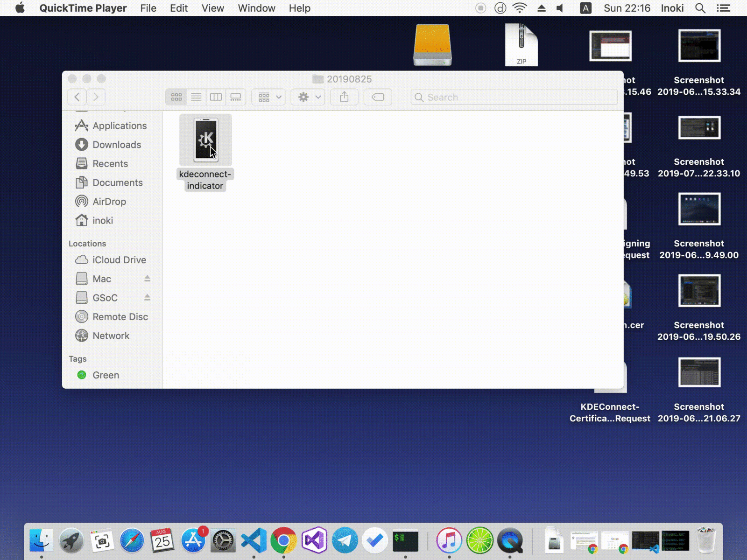The width and height of the screenshot is (747, 560).
Task: Open the Window menu
Action: tap(256, 8)
